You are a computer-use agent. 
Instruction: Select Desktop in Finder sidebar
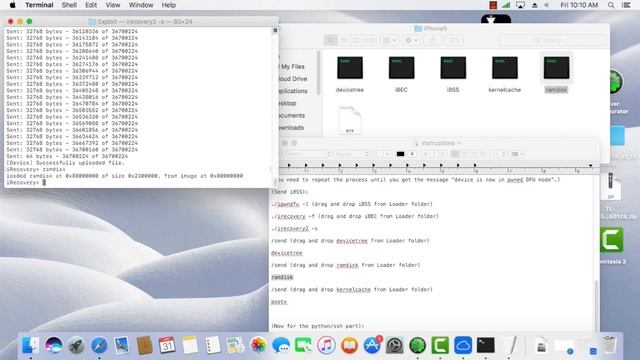tap(288, 103)
